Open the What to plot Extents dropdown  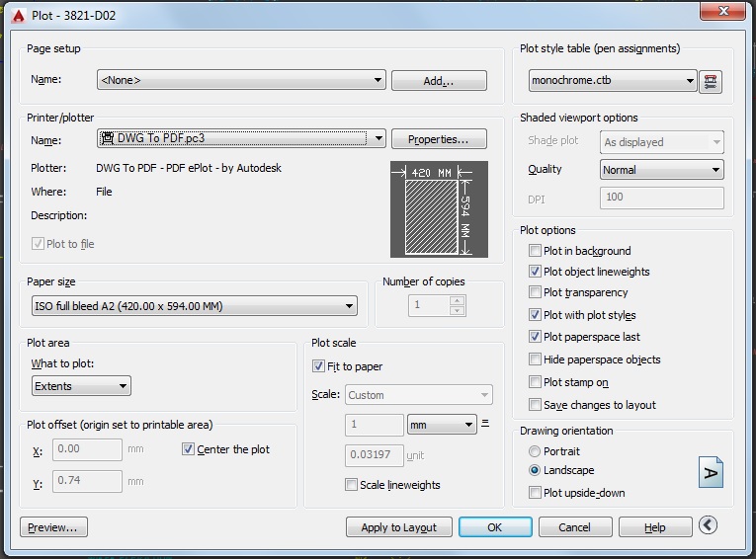click(81, 386)
